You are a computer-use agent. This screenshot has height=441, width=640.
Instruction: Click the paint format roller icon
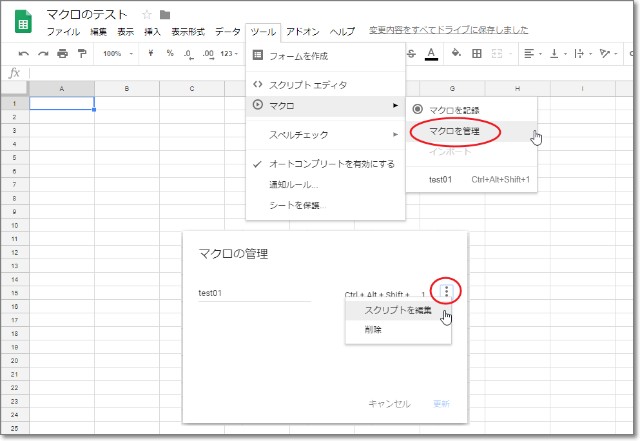(x=81, y=53)
